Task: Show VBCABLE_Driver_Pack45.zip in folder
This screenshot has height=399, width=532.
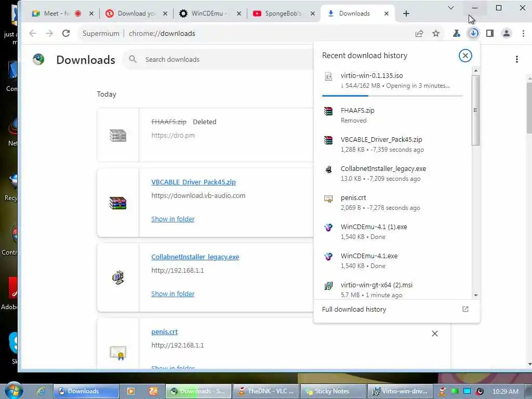Action: (172, 219)
